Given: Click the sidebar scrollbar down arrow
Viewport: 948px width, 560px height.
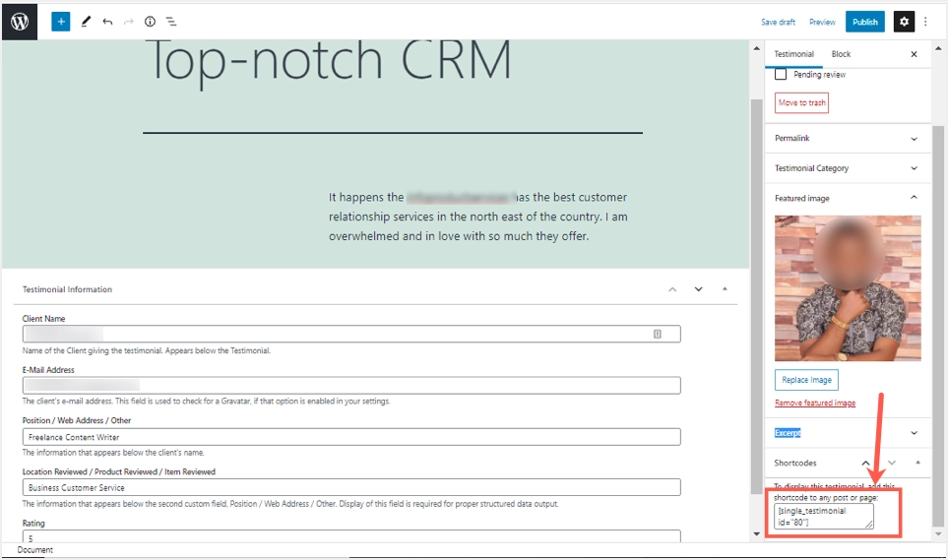Looking at the screenshot, I should (938, 534).
